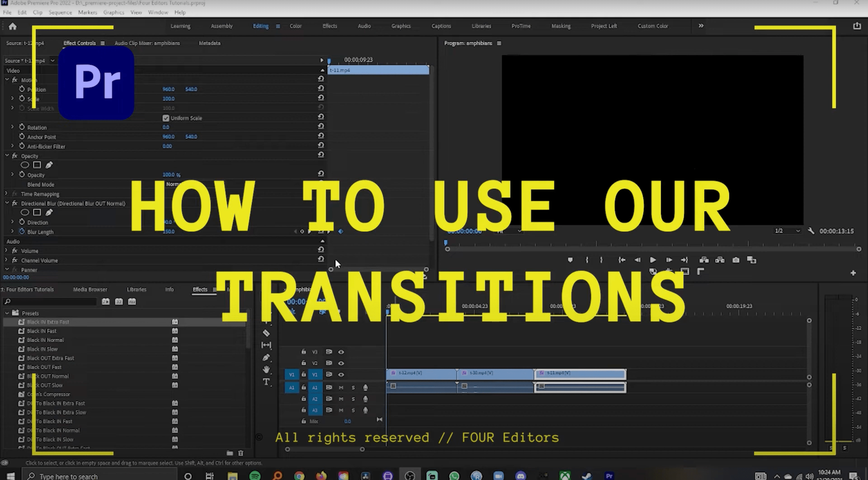Viewport: 868px width, 480px height.
Task: Click the Home icon
Action: [12, 26]
